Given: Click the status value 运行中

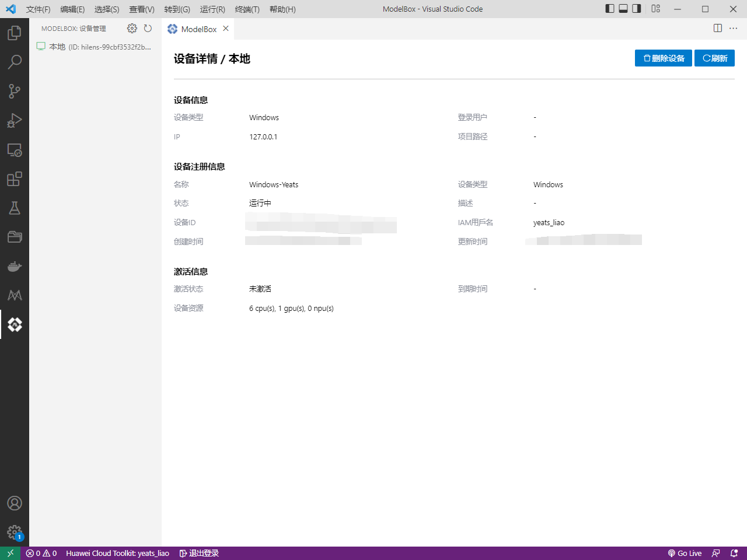Looking at the screenshot, I should pyautogui.click(x=260, y=203).
